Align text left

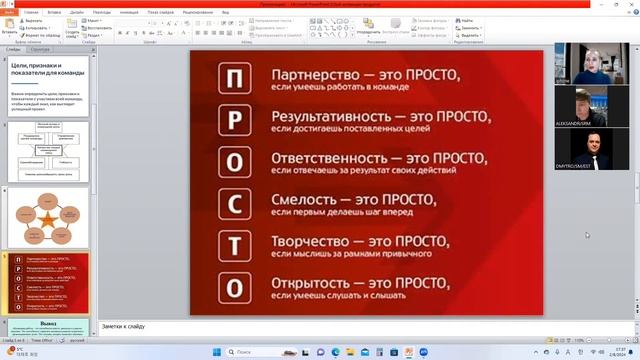coord(198,33)
